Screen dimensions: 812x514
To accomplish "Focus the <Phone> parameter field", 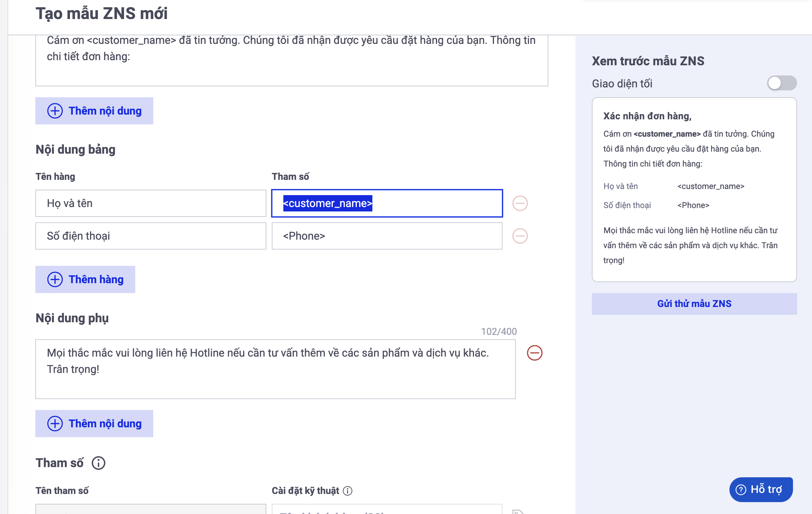I will click(x=387, y=236).
